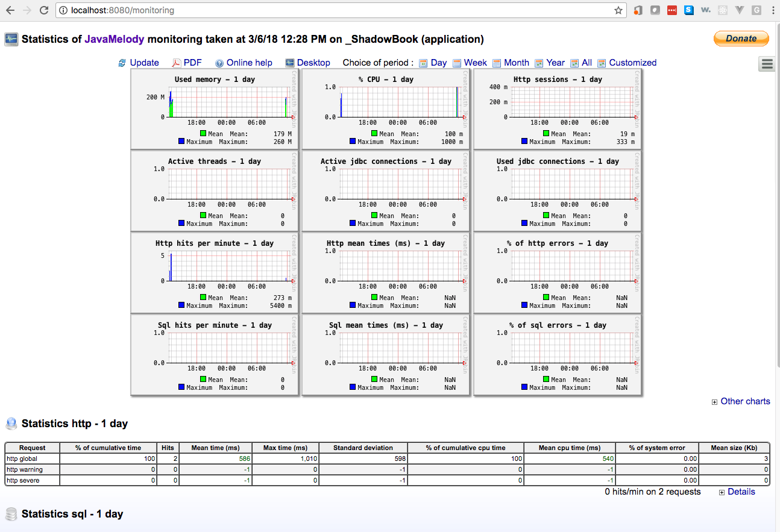Sort by Max time (ms) header
The width and height of the screenshot is (780, 532).
[286, 448]
